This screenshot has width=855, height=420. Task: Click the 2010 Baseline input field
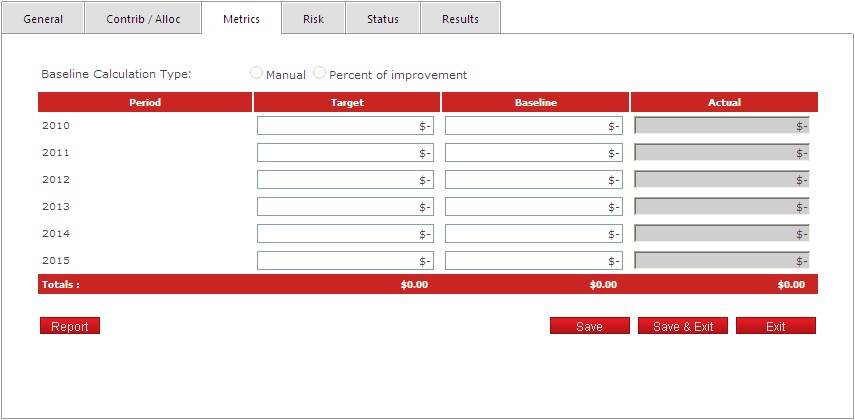[x=533, y=126]
